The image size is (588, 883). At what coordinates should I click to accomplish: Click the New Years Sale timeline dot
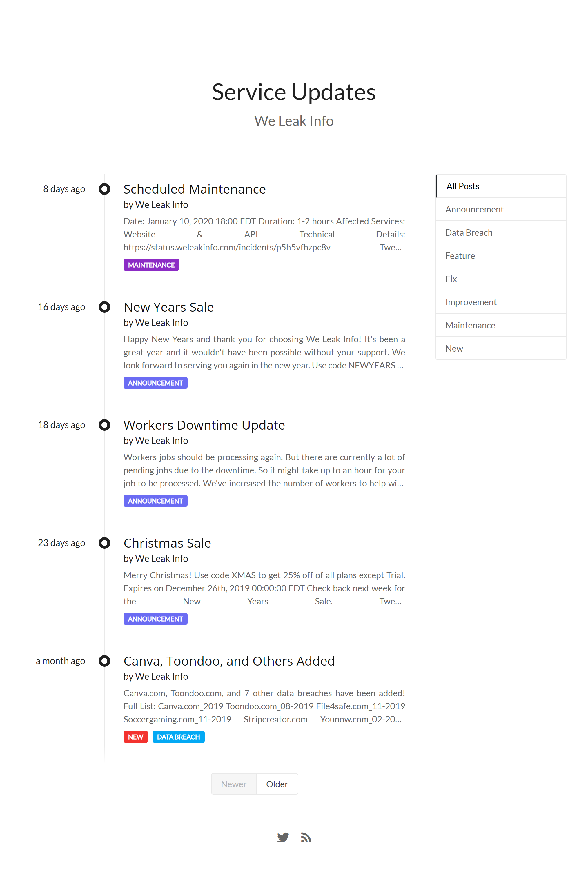104,307
